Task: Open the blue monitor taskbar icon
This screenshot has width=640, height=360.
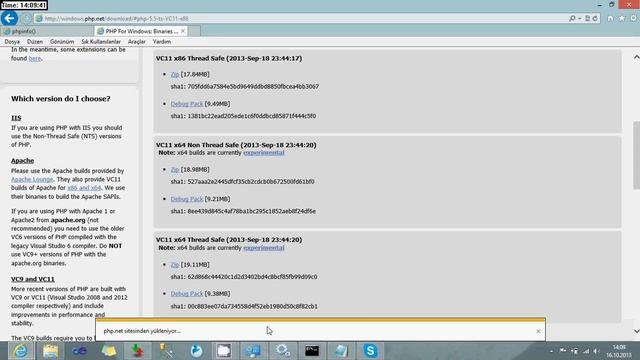Action: click(x=253, y=351)
